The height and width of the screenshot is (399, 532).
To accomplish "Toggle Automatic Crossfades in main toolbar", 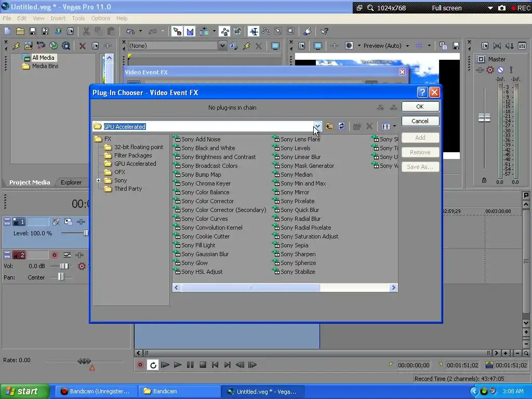I will coord(190,31).
